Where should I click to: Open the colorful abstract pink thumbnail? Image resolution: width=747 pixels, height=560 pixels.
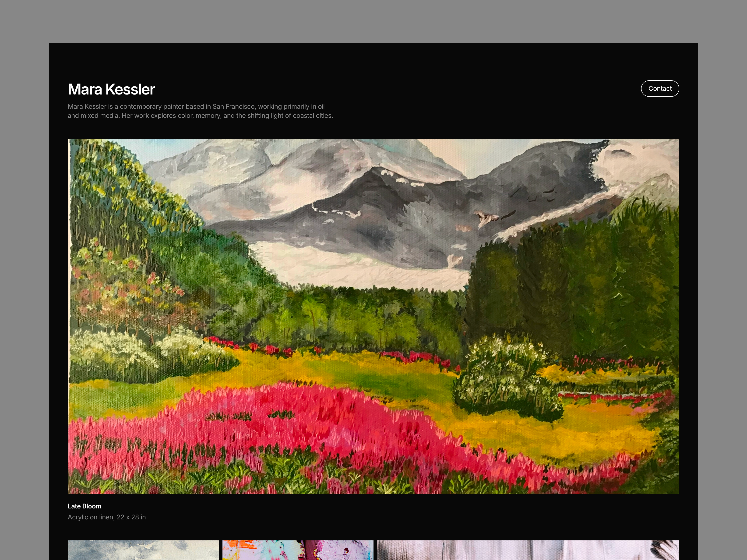(298, 550)
